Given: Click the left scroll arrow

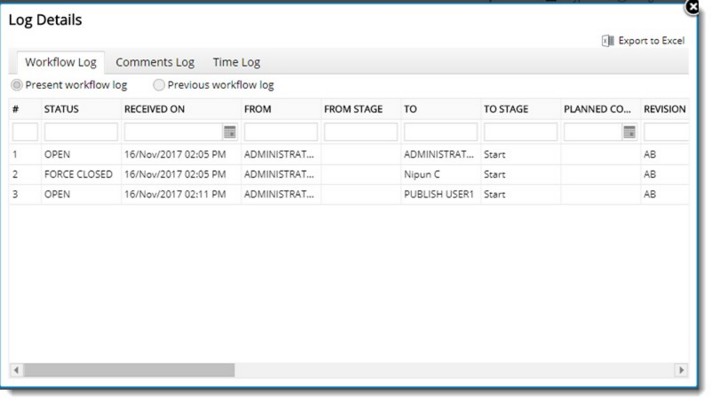Looking at the screenshot, I should pos(17,370).
